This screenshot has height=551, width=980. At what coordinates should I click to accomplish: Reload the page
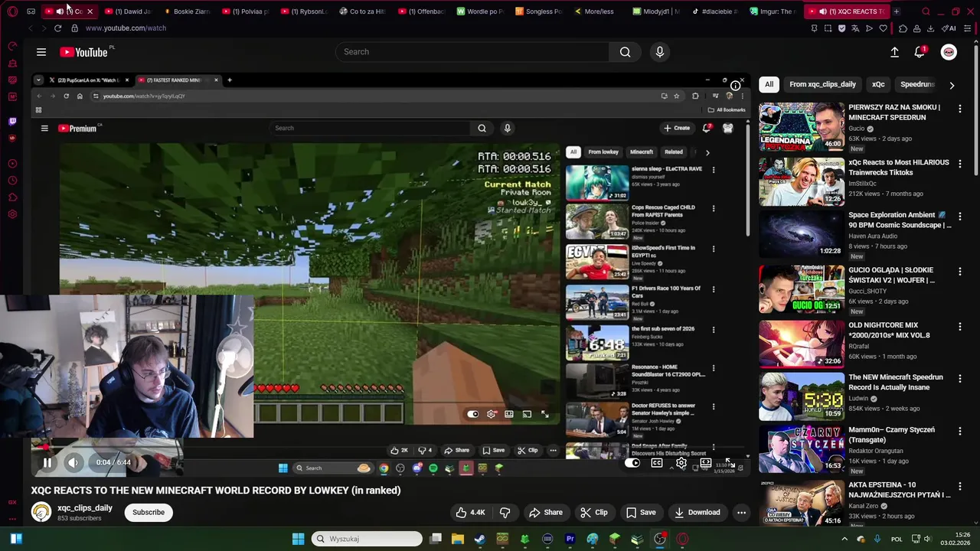pyautogui.click(x=57, y=28)
